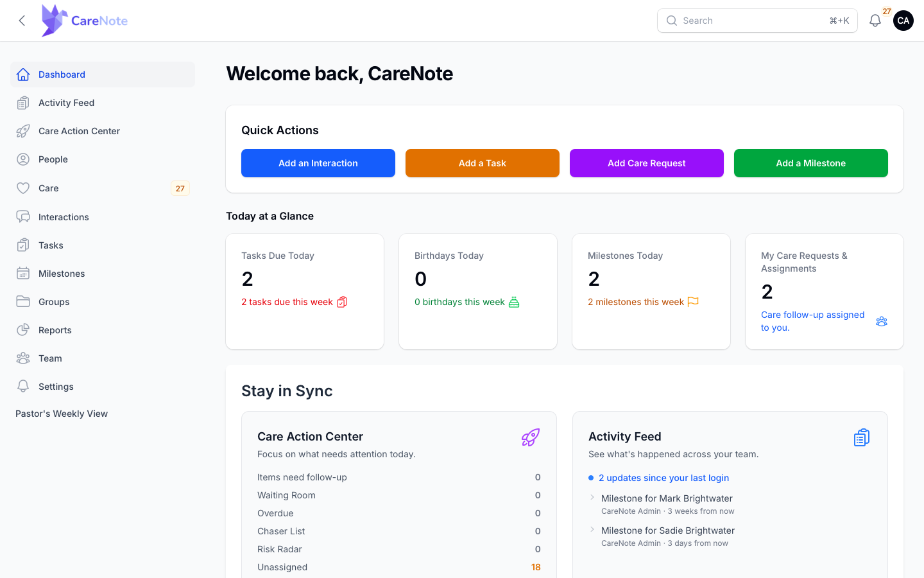The height and width of the screenshot is (578, 924).
Task: Click Add an Interaction button
Action: [318, 163]
